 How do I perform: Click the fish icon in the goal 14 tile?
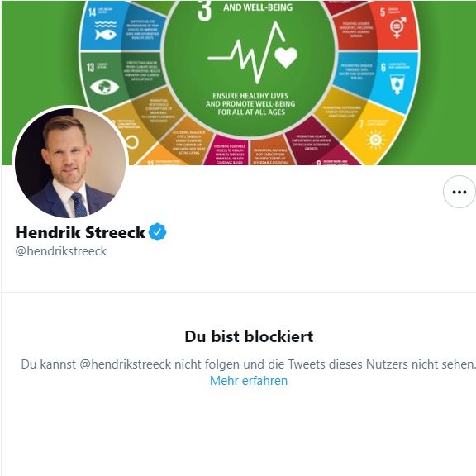tap(105, 35)
